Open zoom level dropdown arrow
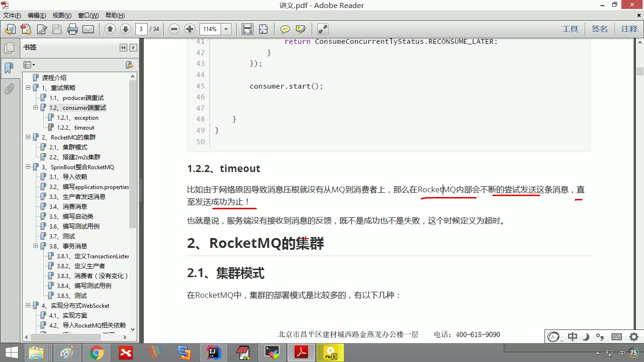This screenshot has height=362, width=644. pyautogui.click(x=226, y=29)
